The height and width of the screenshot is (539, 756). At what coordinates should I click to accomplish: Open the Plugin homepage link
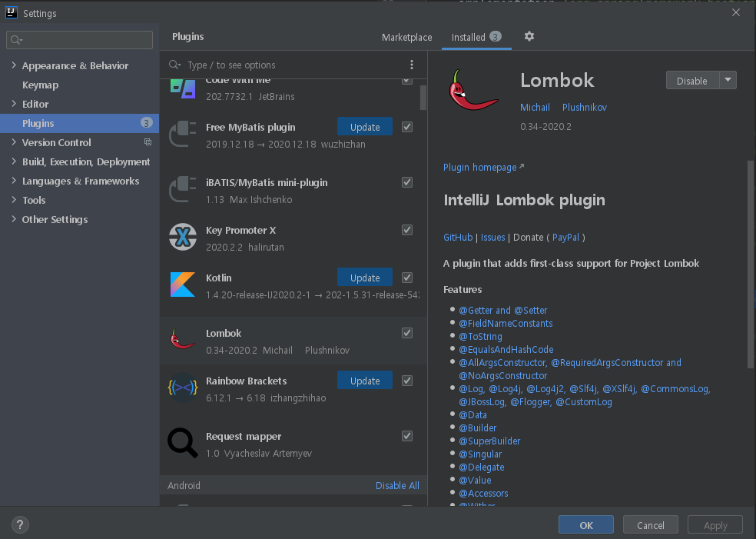coord(483,167)
